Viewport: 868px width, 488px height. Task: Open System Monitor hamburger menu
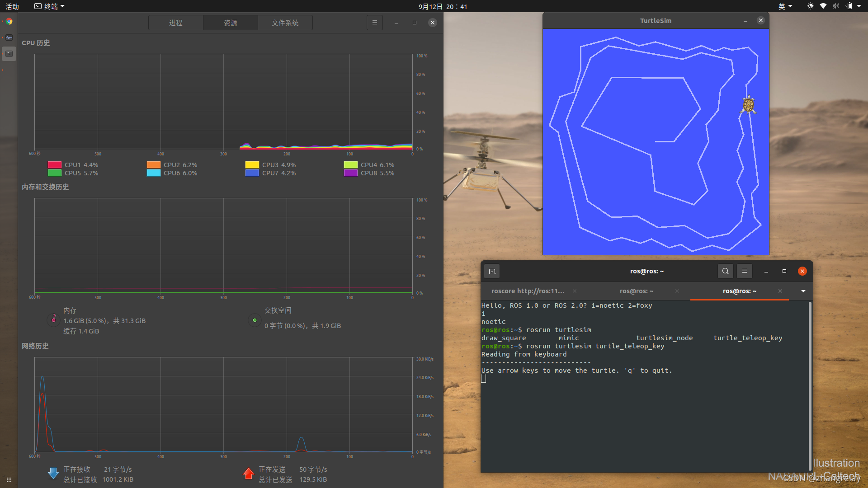(374, 23)
